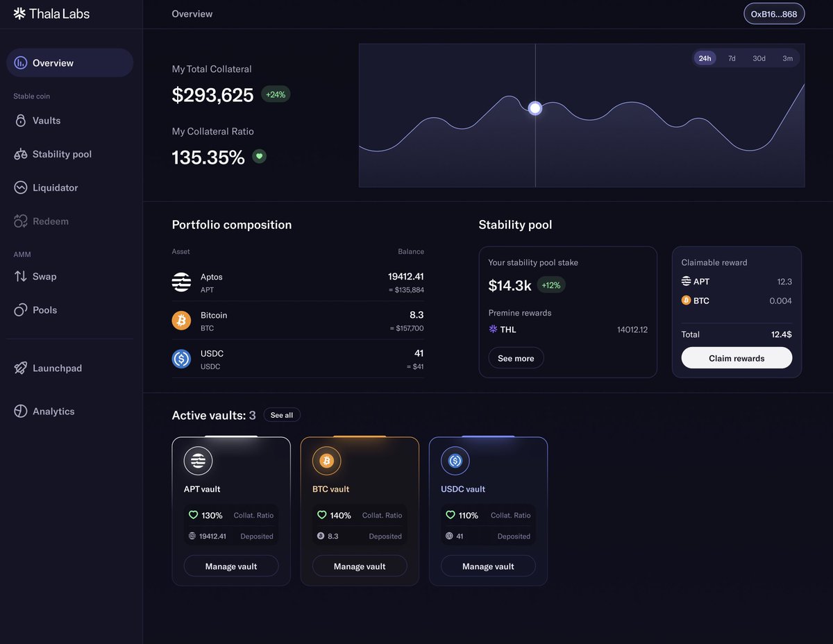
Task: Click the Aptos icon in Portfolio composition
Action: tap(181, 282)
